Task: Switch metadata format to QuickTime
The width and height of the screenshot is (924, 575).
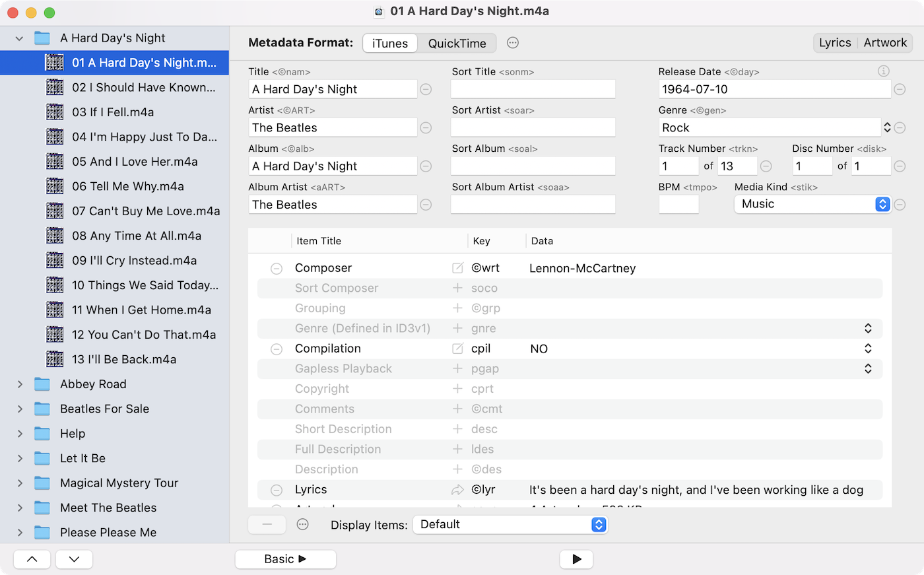Action: (457, 44)
